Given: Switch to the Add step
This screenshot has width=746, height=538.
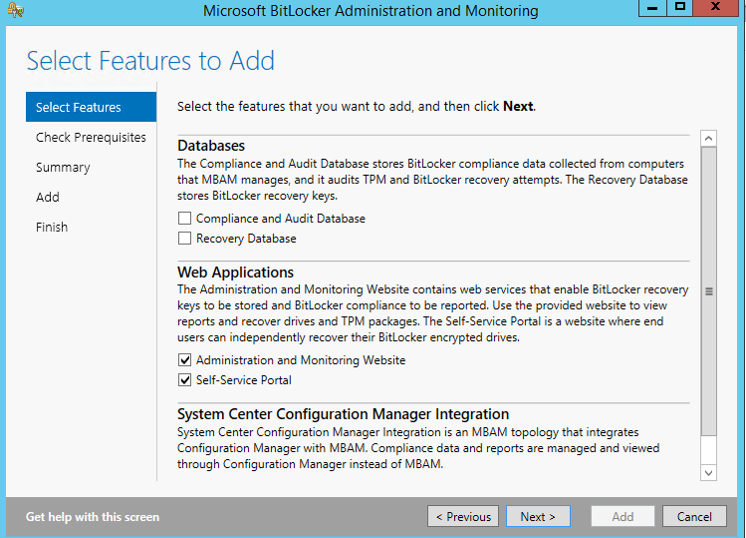Looking at the screenshot, I should [x=48, y=197].
